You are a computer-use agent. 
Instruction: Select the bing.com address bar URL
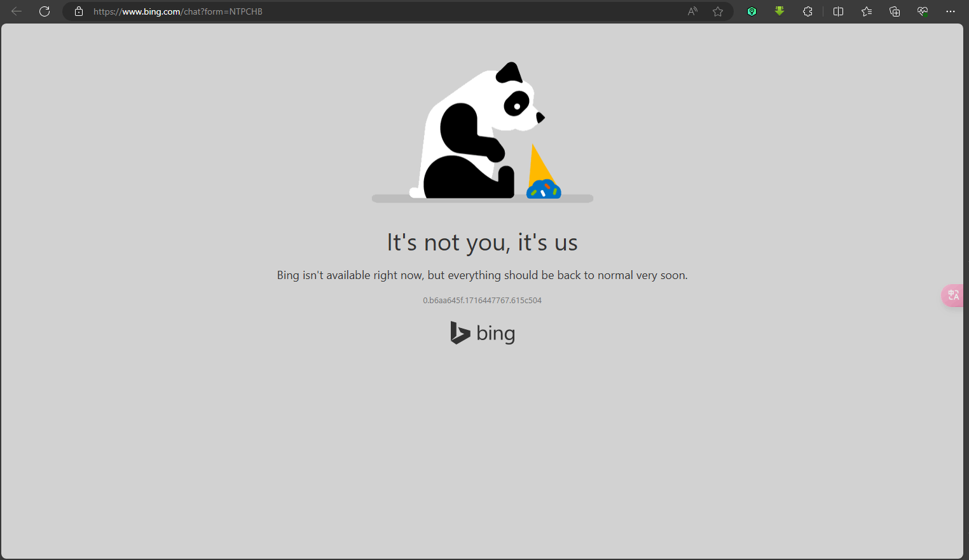pyautogui.click(x=178, y=11)
